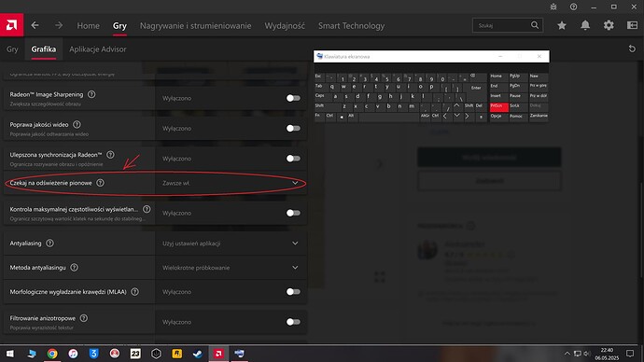Click PrtScn key on on-screen keyboard
644x362 pixels.
pyautogui.click(x=499, y=106)
